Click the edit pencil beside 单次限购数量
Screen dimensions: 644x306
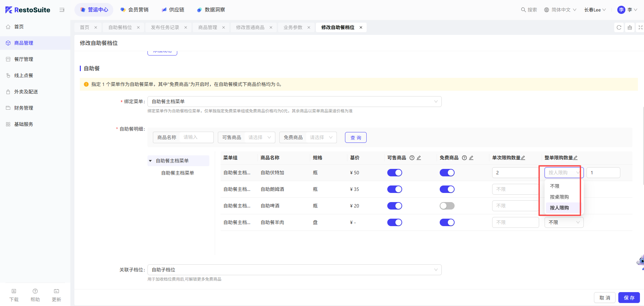pos(523,158)
